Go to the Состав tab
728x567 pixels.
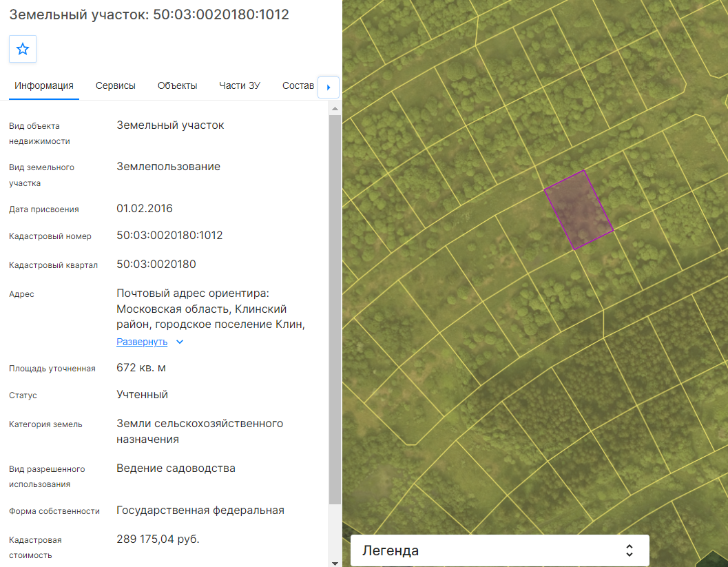tap(298, 86)
